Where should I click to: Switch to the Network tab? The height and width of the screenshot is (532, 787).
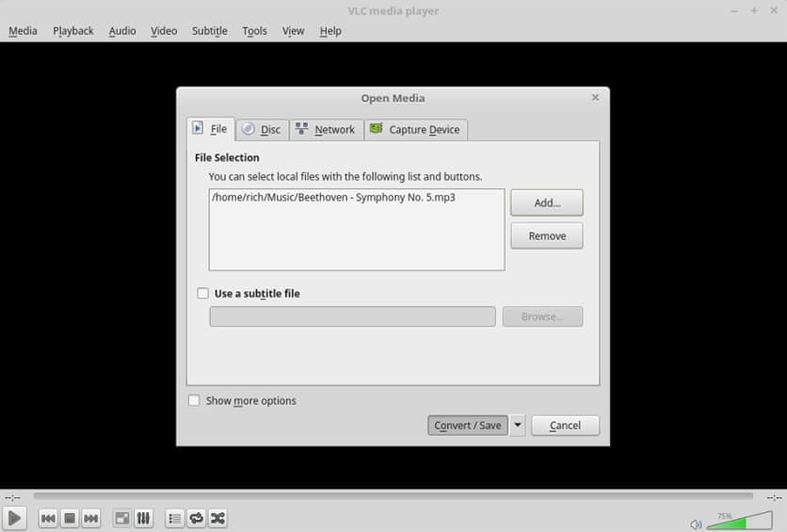click(x=327, y=130)
